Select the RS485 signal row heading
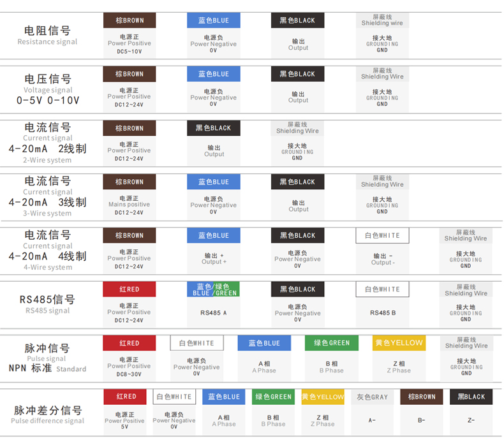The image size is (504, 445). (x=47, y=304)
